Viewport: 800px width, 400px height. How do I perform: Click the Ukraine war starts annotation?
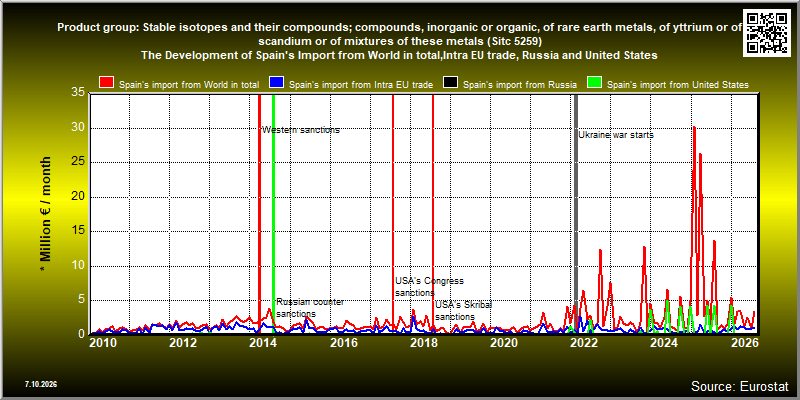(616, 135)
